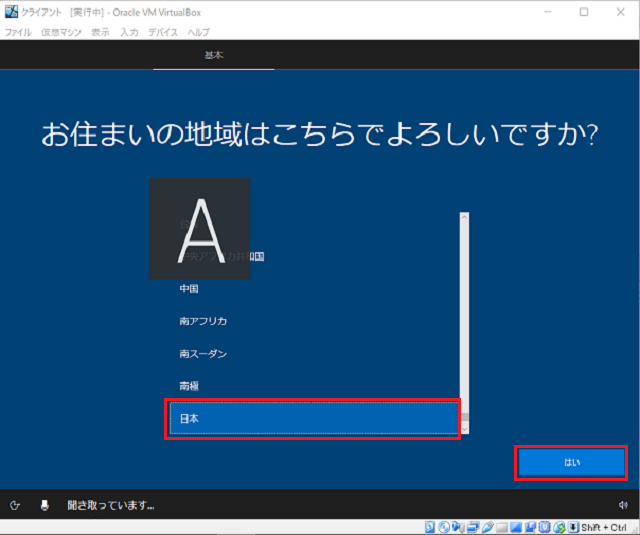Viewport: 640px width, 535px height.
Task: Select the 基本 setup tab
Action: [214, 55]
